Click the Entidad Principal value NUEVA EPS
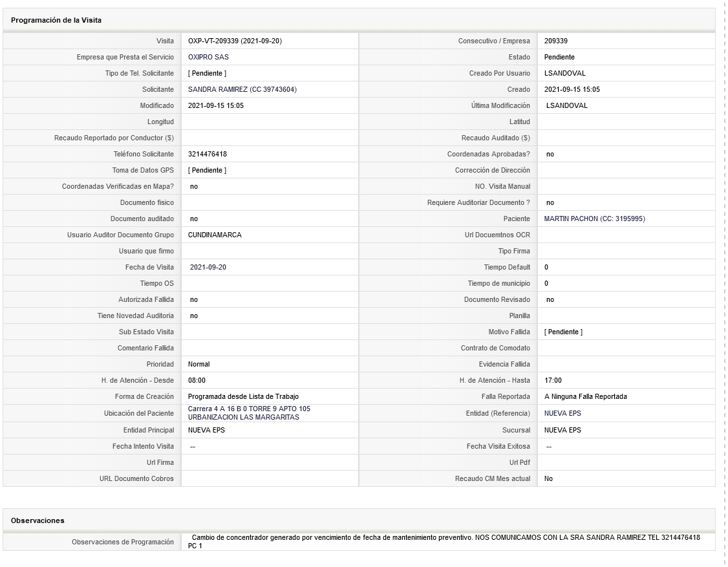Screen dimensions: 728x567 coord(206,431)
